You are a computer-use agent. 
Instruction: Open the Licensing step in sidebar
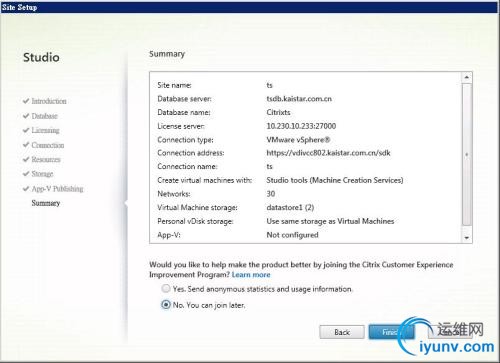click(45, 130)
